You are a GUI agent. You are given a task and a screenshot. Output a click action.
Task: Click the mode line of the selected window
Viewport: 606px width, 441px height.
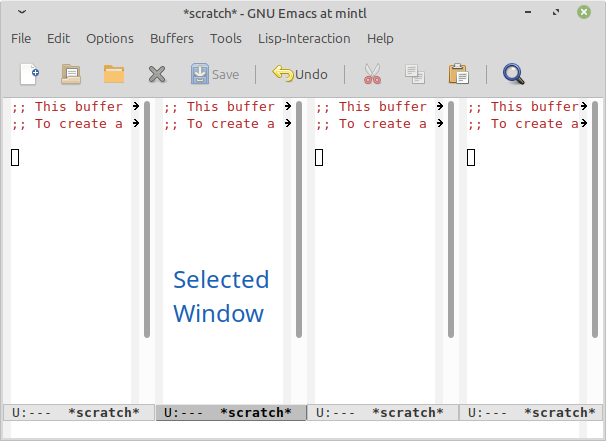tap(230, 412)
